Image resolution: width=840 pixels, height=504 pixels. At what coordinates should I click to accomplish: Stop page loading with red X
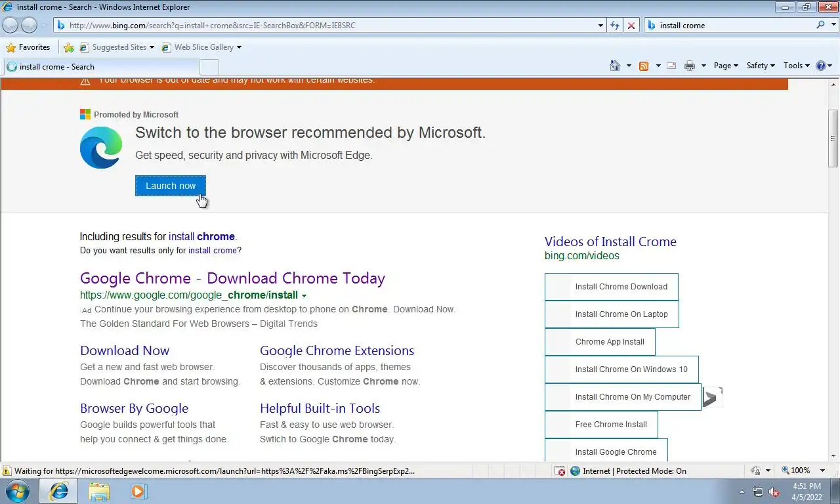coord(631,26)
